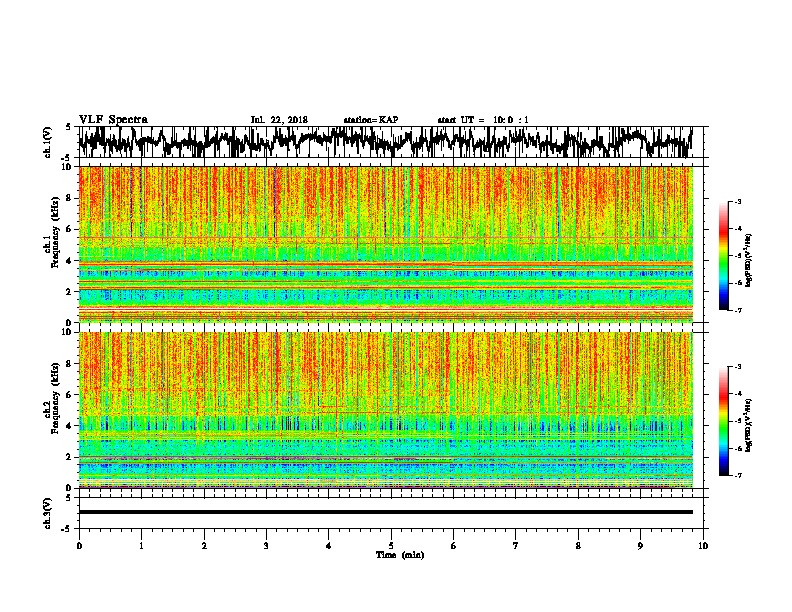The width and height of the screenshot is (792, 612).
Task: Click the flat black ch.3 voltage trace
Action: click(386, 512)
